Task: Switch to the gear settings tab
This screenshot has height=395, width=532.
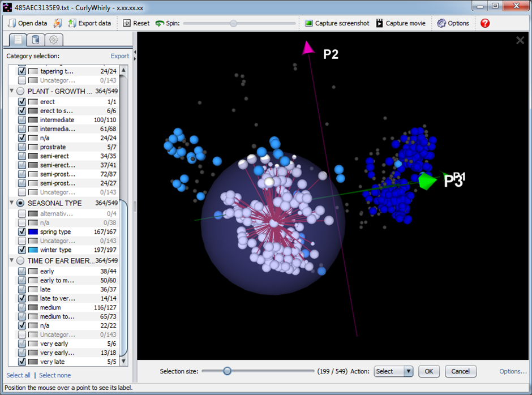Action: [54, 40]
